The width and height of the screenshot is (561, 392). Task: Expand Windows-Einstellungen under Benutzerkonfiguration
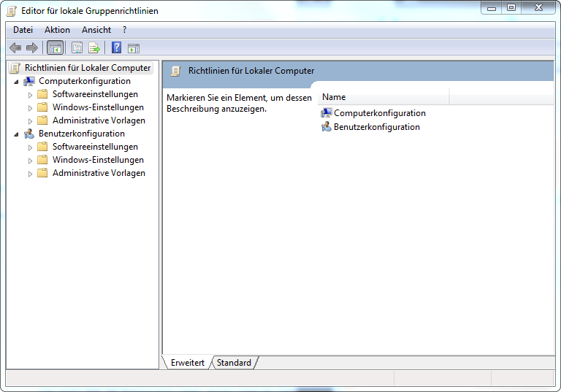pos(30,161)
